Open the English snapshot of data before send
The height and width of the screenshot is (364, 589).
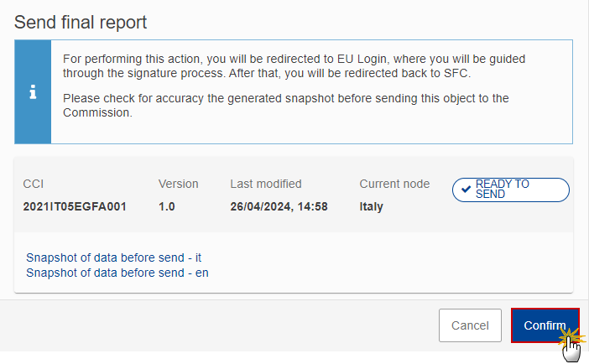(117, 273)
